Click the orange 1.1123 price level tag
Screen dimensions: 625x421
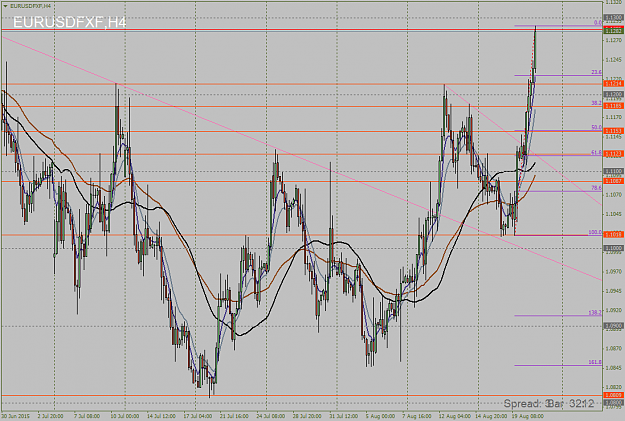click(614, 153)
